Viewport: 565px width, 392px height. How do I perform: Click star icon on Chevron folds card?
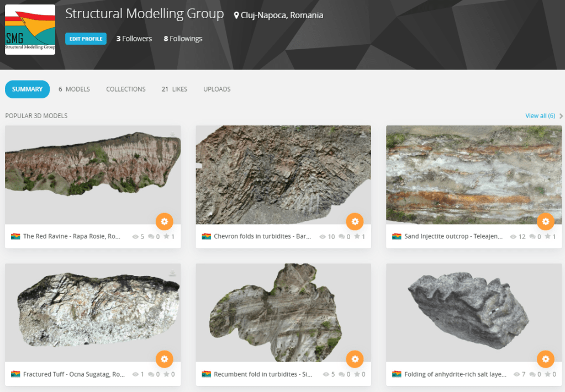tap(357, 237)
